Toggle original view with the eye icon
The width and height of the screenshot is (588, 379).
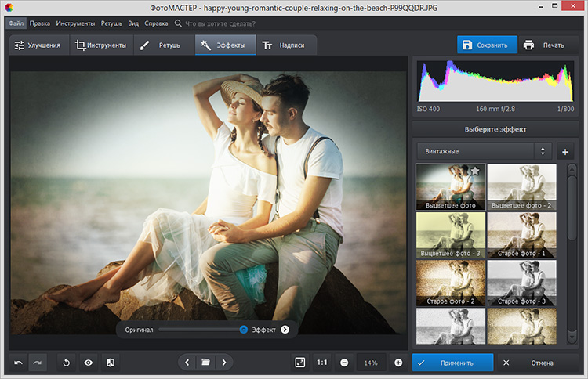point(89,363)
